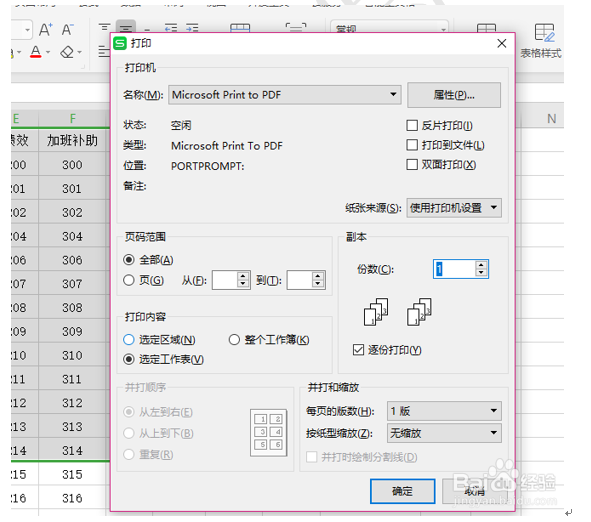The height and width of the screenshot is (522, 591).
Task: Open the pages per sheet dropdown
Action: click(x=444, y=410)
